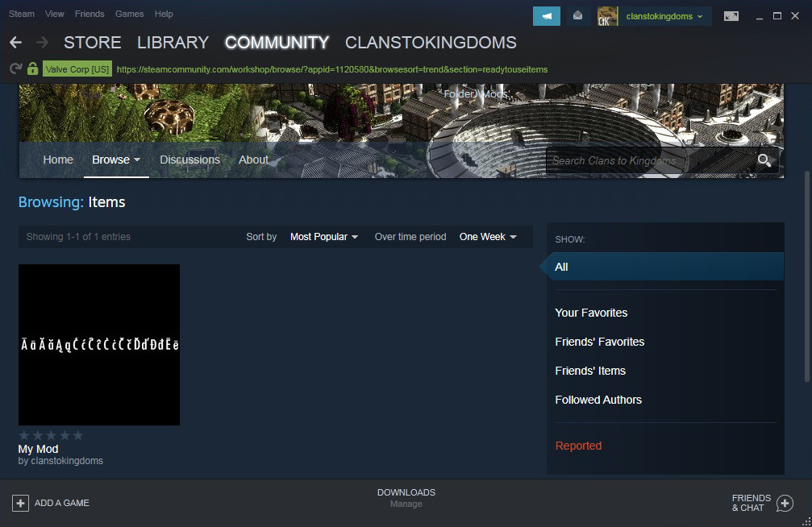Viewport: 812px width, 527px height.
Task: Click the steamcommunity.com URL address bar
Action: point(332,69)
